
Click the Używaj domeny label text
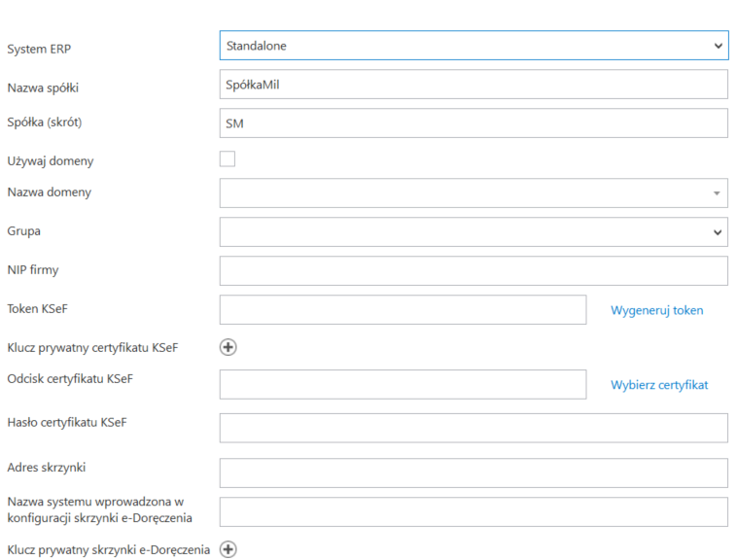(51, 160)
